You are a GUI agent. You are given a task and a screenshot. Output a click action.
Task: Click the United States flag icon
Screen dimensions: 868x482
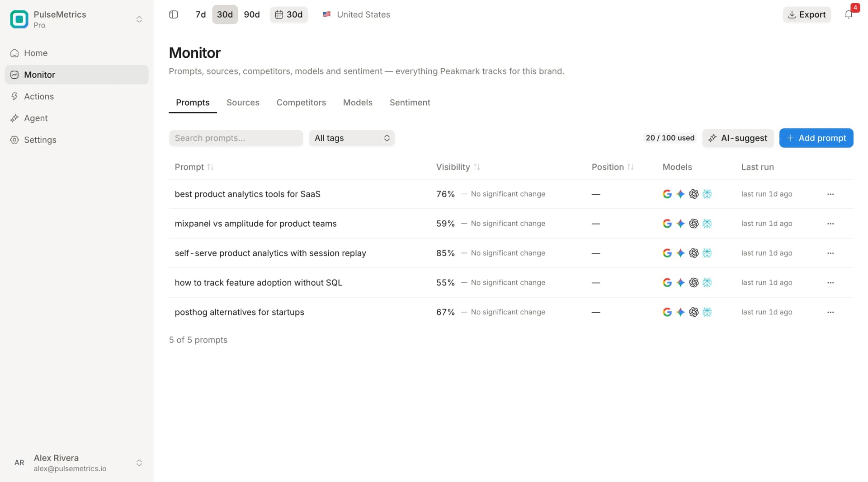point(326,14)
